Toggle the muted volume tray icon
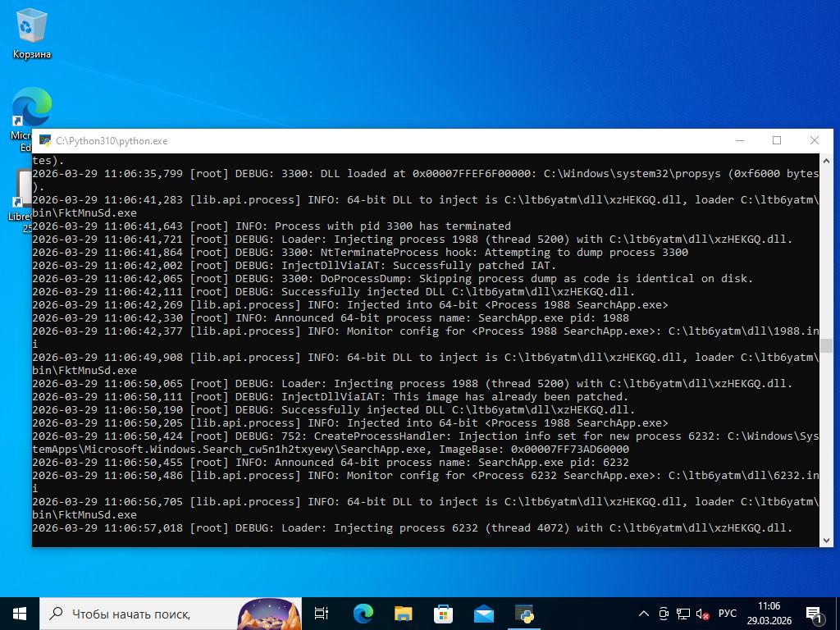 tap(702, 614)
